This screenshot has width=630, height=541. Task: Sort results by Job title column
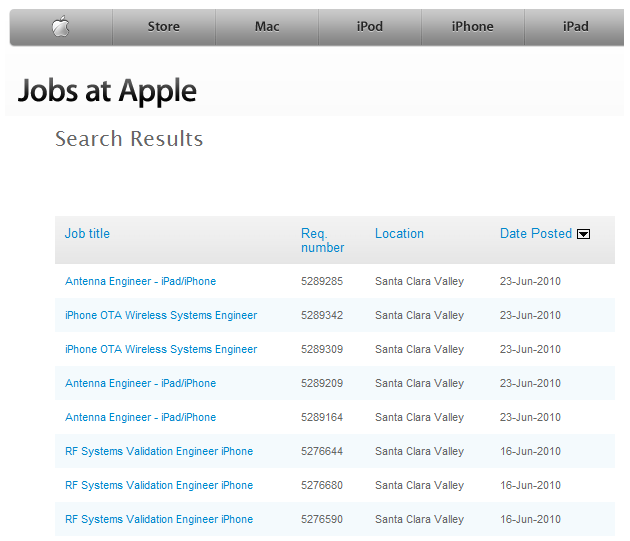pyautogui.click(x=87, y=234)
